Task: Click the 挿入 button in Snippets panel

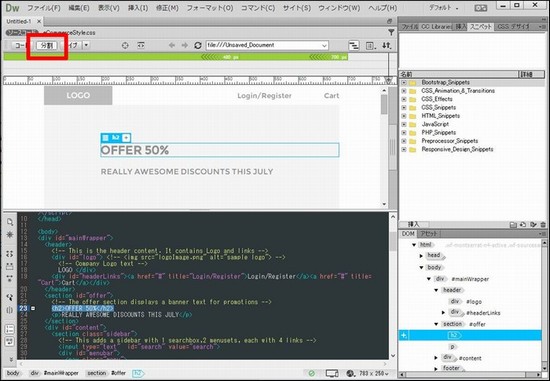Action: click(414, 225)
